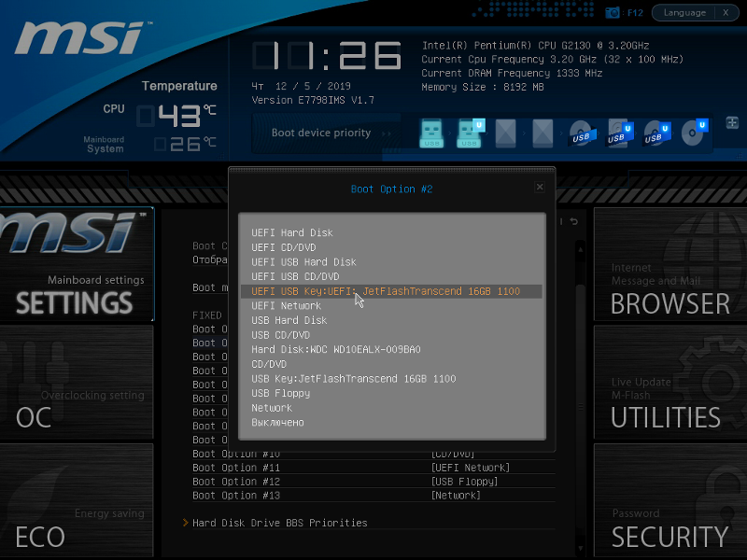Click the Boot Option #13 row
Image resolution: width=747 pixels, height=560 pixels.
click(x=373, y=496)
